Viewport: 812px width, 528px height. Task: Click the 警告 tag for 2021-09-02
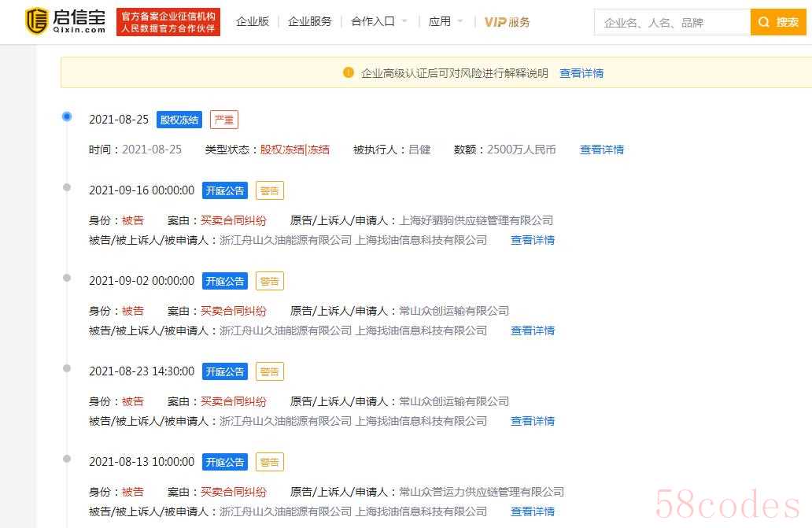point(269,281)
